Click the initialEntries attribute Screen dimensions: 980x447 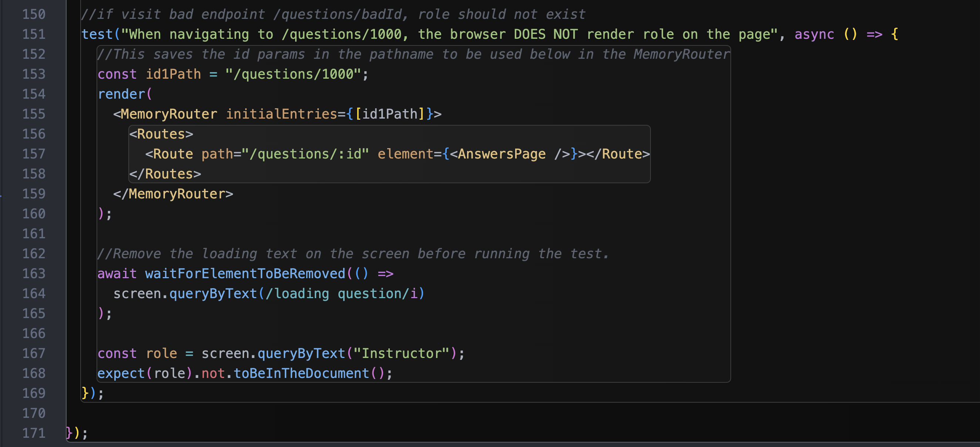coord(281,114)
